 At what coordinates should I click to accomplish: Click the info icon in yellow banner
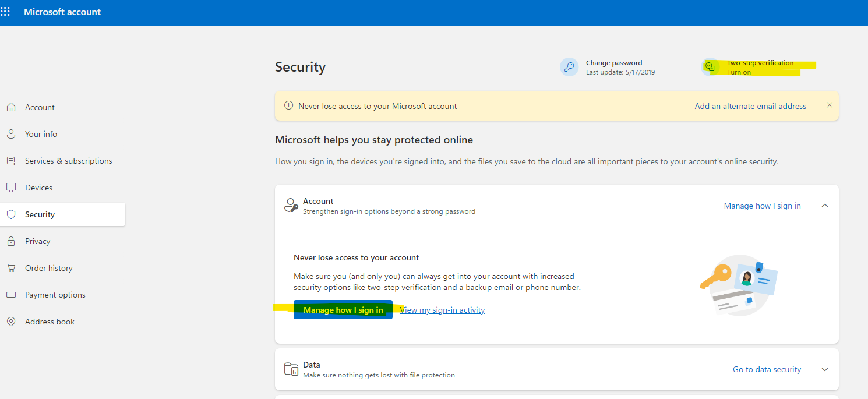pyautogui.click(x=288, y=106)
